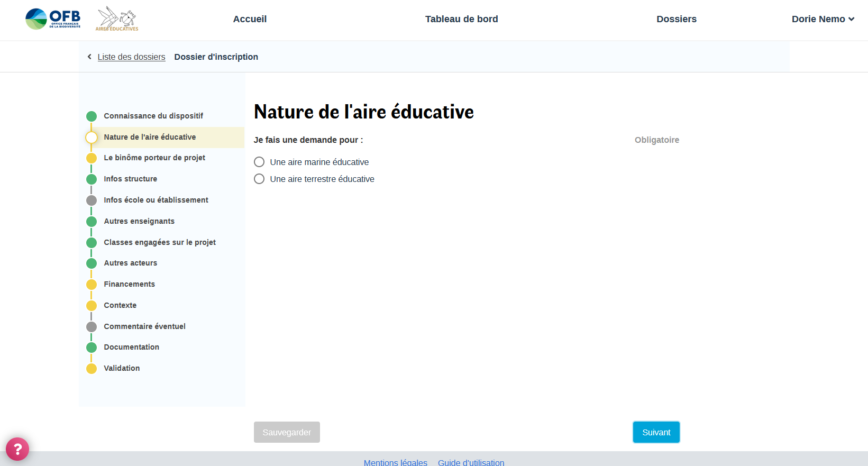This screenshot has height=466, width=868.
Task: Click the green circle for Connaissance du dispositif
Action: 92,116
